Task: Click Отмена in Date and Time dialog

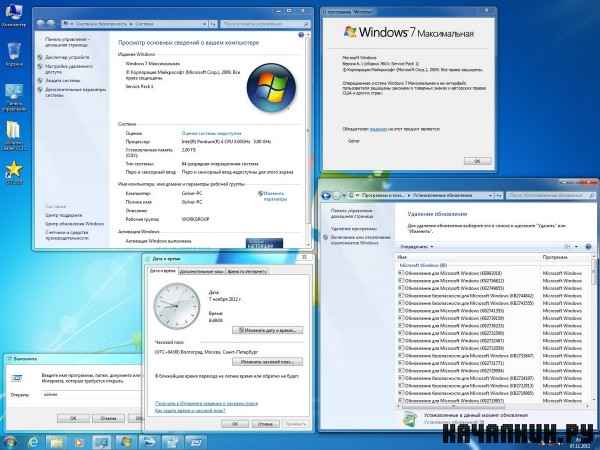Action: pyautogui.click(x=265, y=424)
